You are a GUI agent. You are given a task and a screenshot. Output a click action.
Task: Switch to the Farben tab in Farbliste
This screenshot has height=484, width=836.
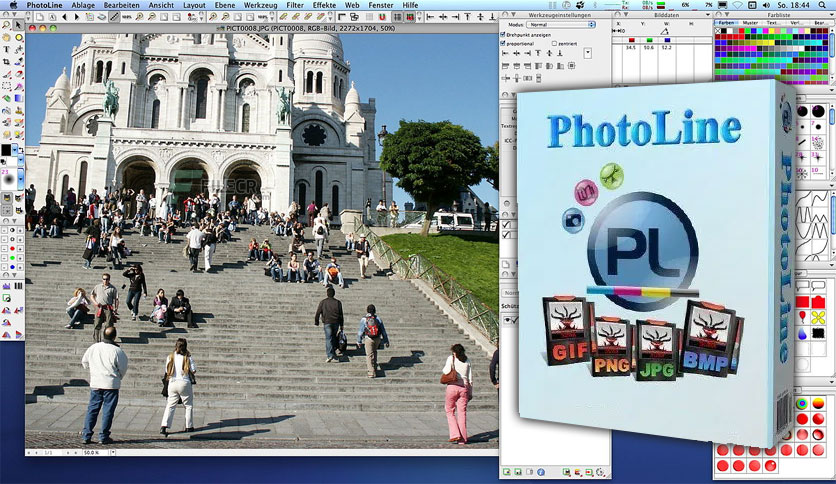(726, 23)
